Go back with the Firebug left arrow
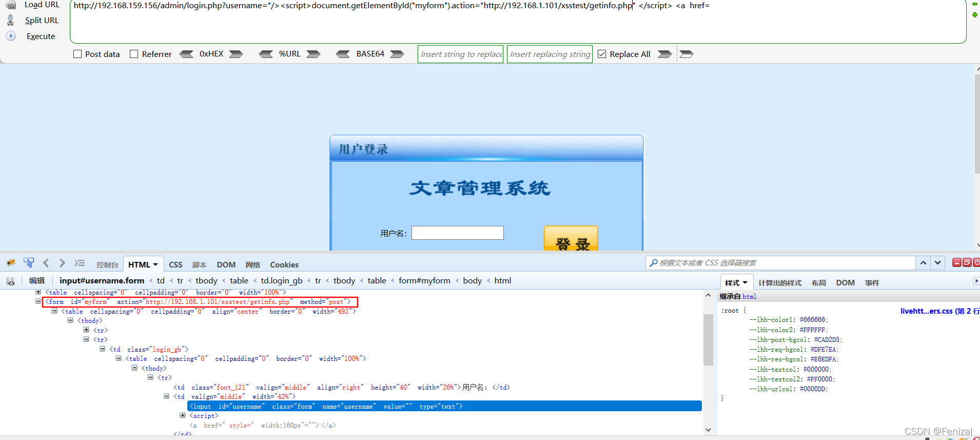Image resolution: width=980 pixels, height=440 pixels. (46, 263)
